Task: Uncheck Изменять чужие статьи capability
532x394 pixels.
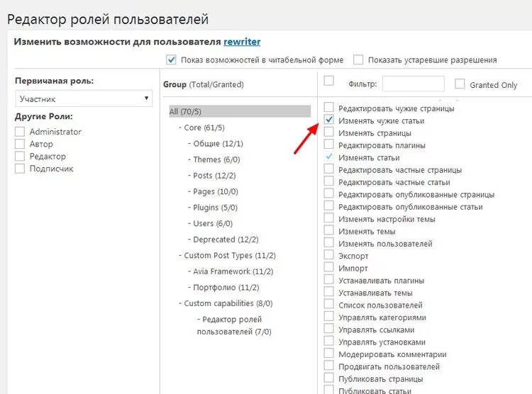Action: 328,119
